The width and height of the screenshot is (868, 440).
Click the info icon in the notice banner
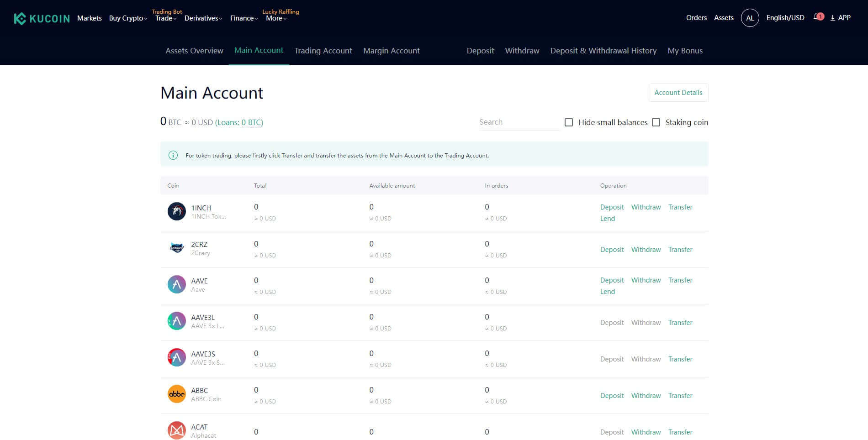(x=173, y=155)
